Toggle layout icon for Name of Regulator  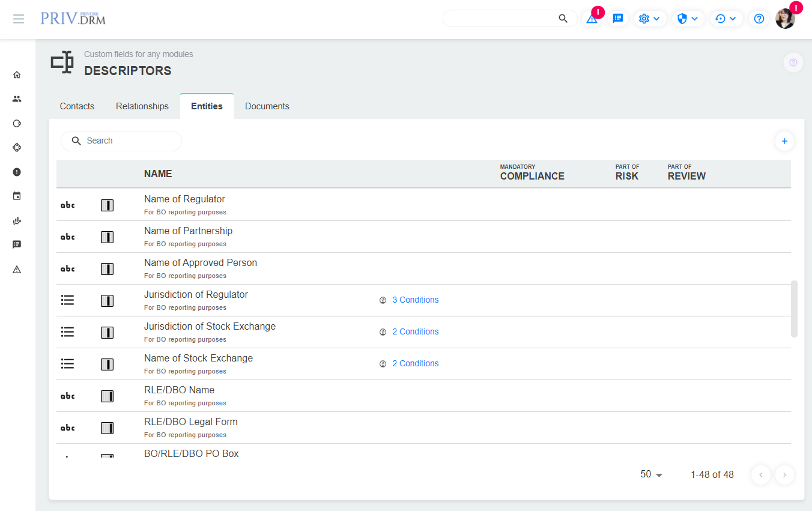[107, 205]
